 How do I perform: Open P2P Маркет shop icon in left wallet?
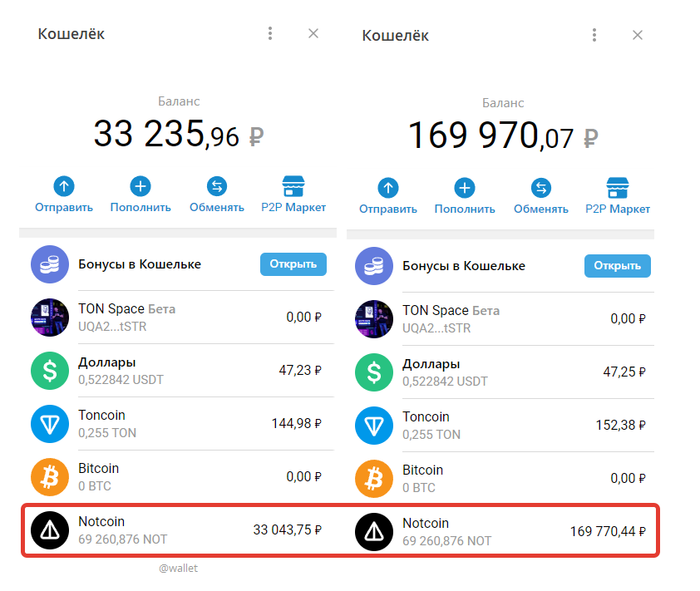[293, 186]
